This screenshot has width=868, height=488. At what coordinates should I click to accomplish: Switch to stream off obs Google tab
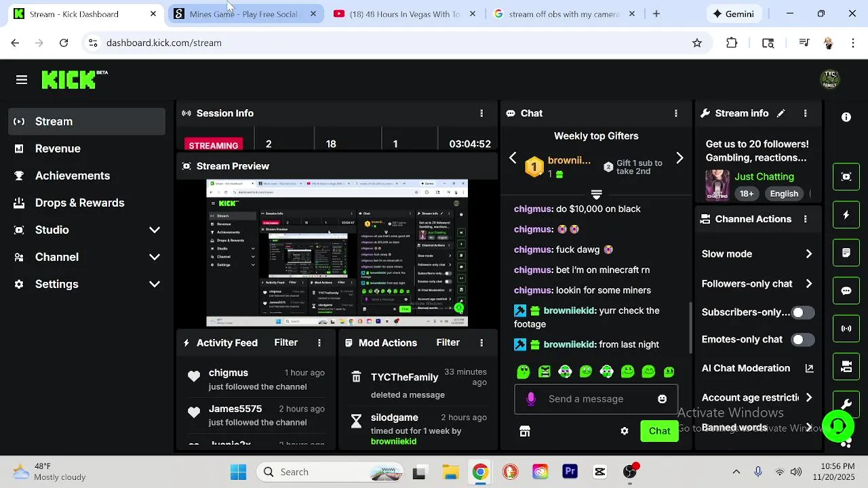(x=564, y=14)
